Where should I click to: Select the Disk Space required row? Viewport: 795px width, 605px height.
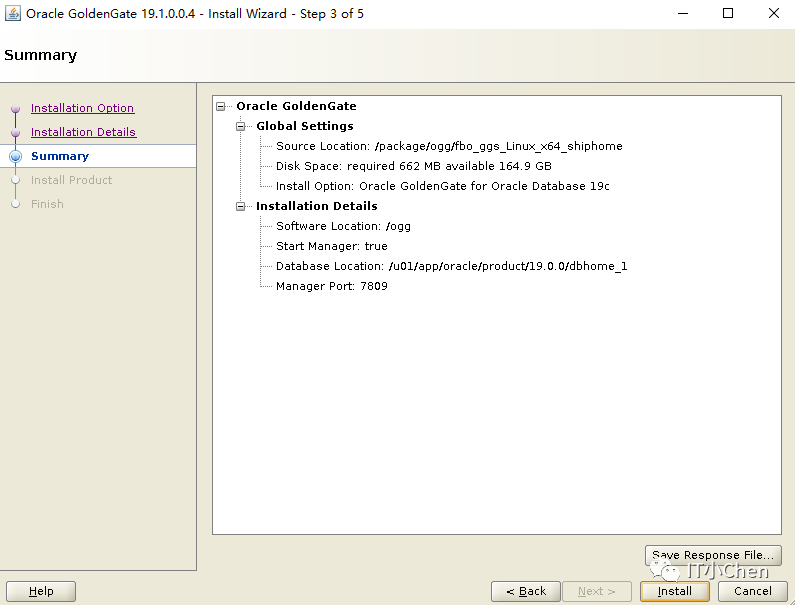pos(414,166)
